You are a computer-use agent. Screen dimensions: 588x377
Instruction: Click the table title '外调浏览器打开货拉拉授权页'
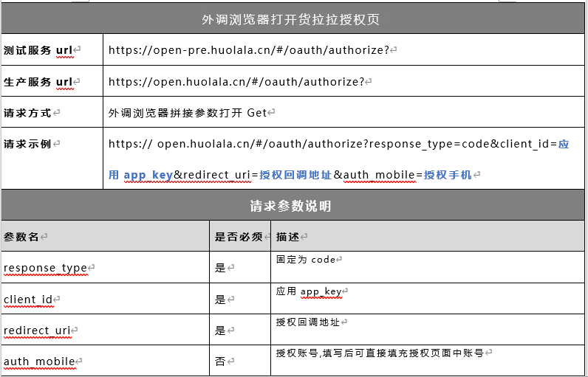coord(290,19)
